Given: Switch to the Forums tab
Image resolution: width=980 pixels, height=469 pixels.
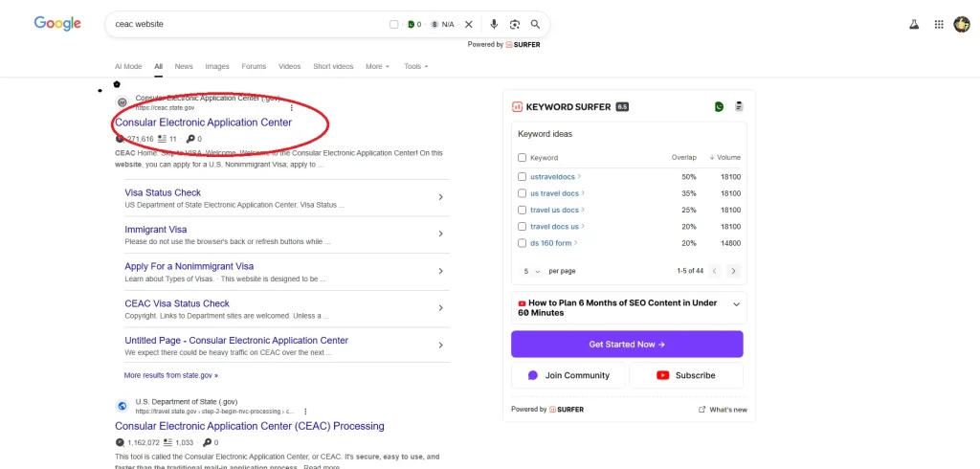Looking at the screenshot, I should 254,66.
